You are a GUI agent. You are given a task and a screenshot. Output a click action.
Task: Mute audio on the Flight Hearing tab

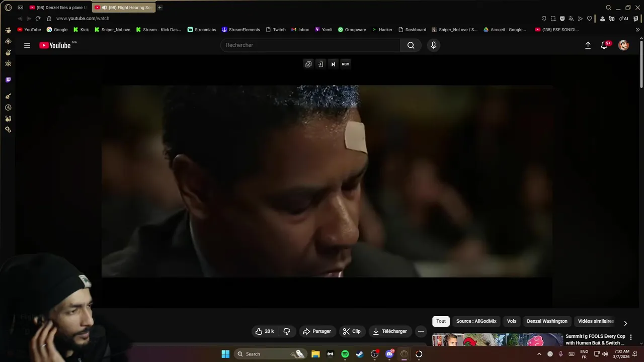pyautogui.click(x=104, y=8)
